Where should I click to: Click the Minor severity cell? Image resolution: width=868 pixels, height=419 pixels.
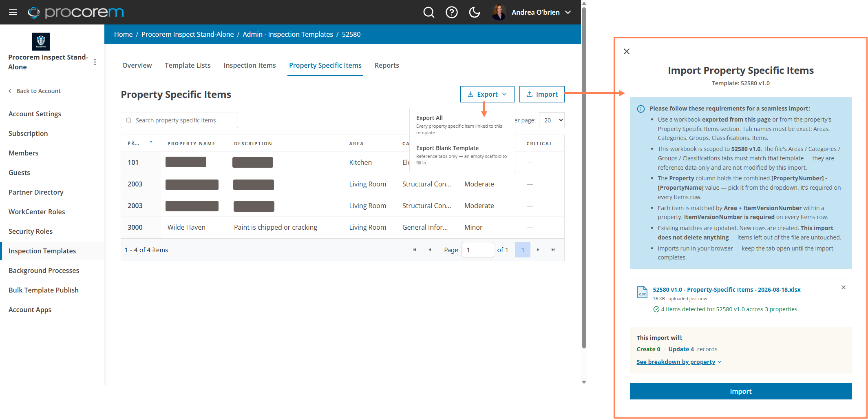click(x=473, y=227)
